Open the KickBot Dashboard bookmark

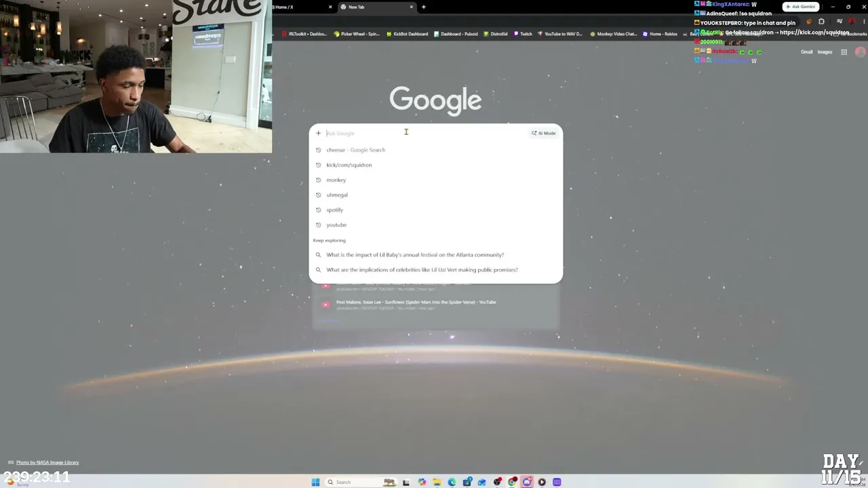pos(407,34)
